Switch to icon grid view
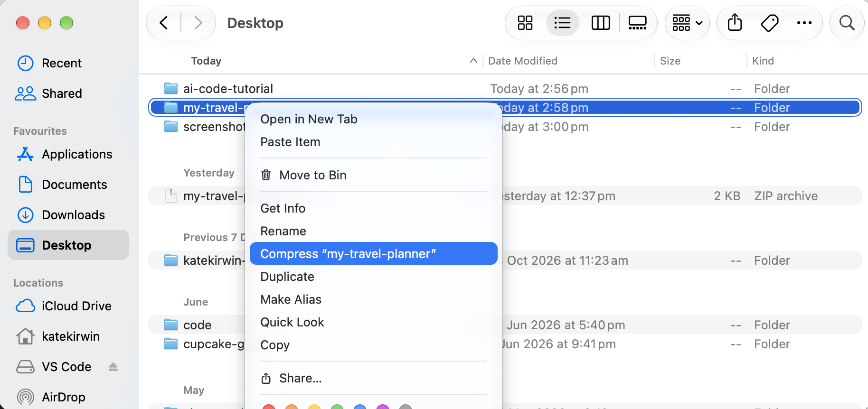The image size is (868, 409). (525, 23)
